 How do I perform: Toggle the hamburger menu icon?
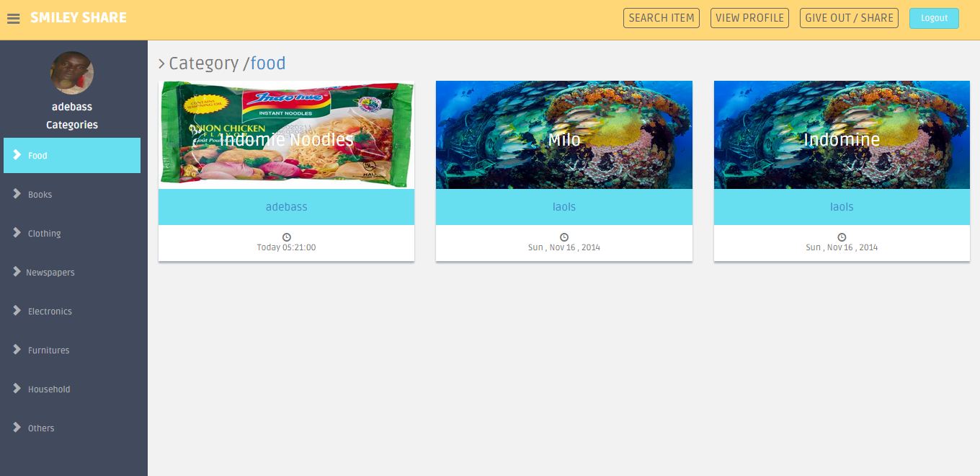tap(14, 19)
